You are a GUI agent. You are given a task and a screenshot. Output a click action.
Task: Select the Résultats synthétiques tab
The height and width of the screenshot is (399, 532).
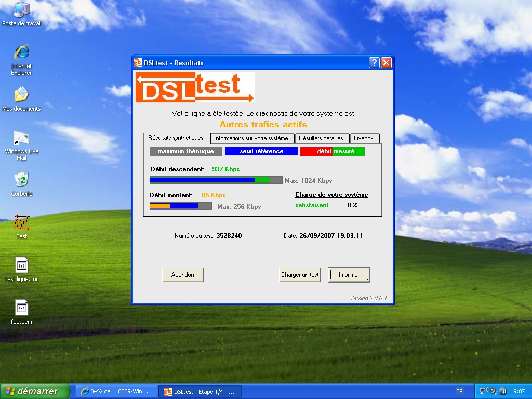pyautogui.click(x=176, y=138)
